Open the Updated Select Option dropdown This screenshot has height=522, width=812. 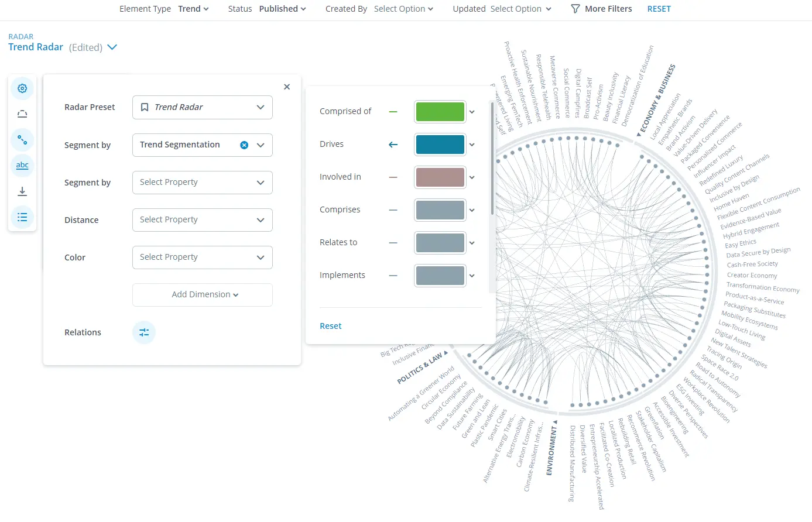[x=521, y=9]
